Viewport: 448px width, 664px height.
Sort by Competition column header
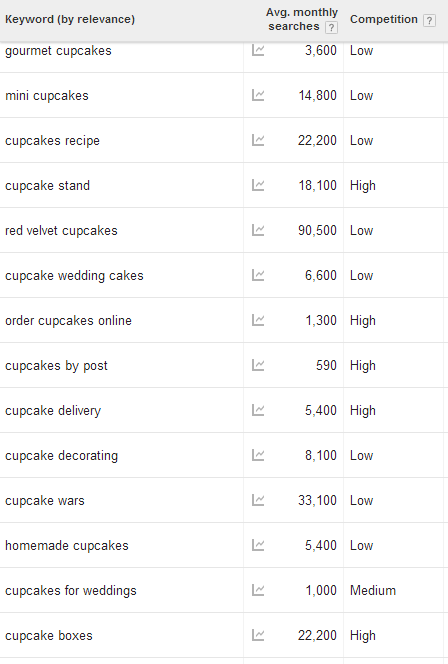click(x=384, y=19)
